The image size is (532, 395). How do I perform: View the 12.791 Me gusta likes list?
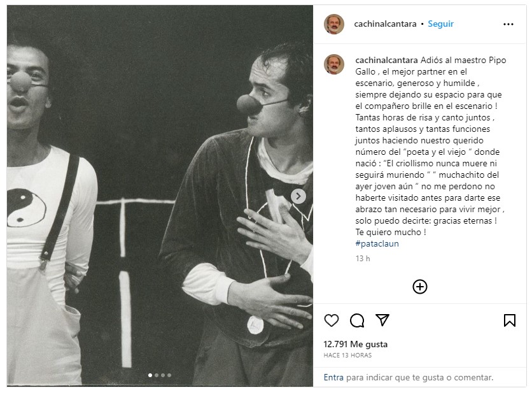pyautogui.click(x=355, y=344)
